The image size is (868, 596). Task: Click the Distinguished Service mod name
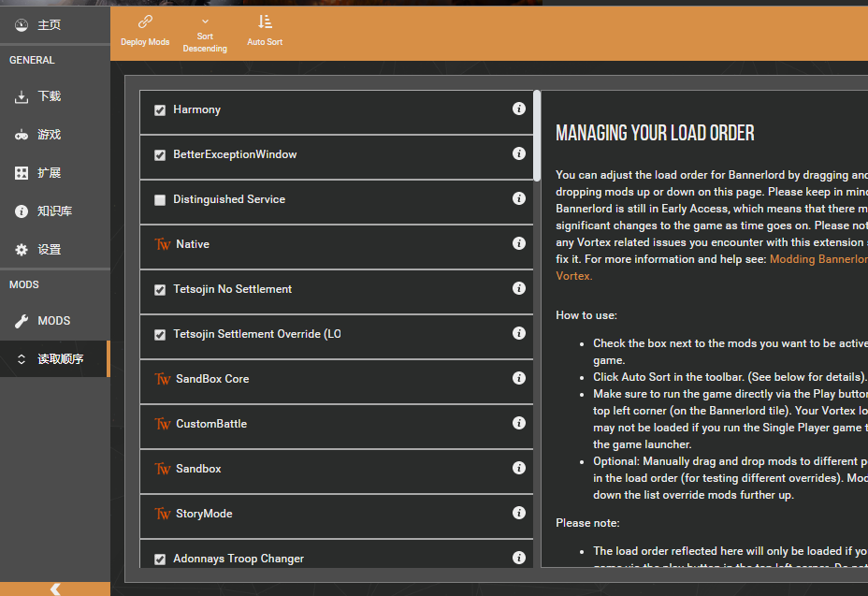pyautogui.click(x=229, y=199)
